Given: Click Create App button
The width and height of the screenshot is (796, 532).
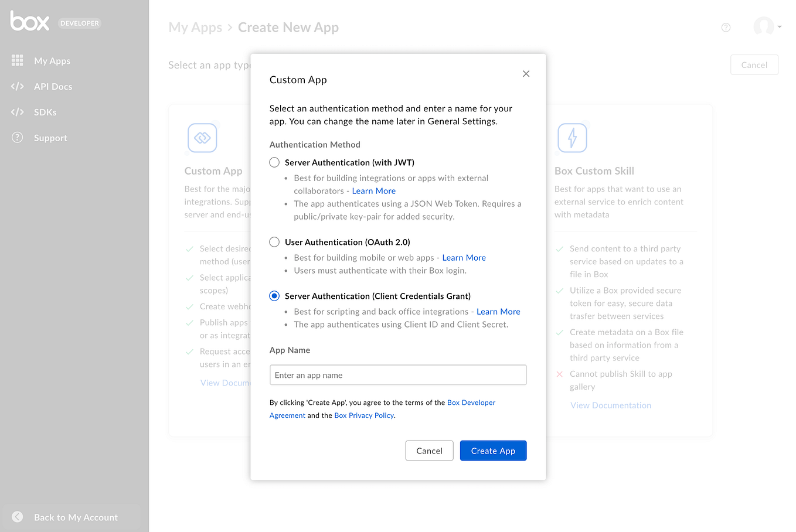Looking at the screenshot, I should point(493,451).
